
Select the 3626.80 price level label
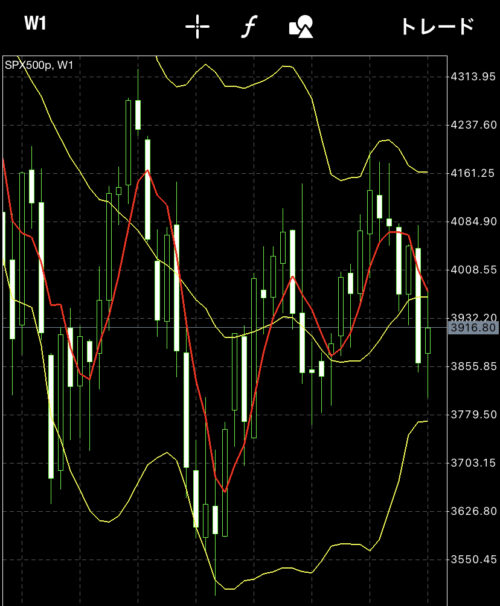click(x=473, y=511)
